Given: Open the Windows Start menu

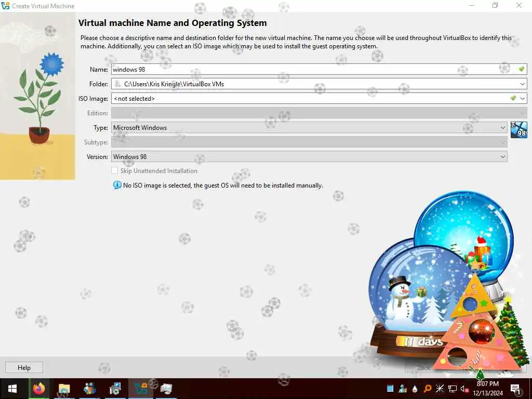Looking at the screenshot, I should click(x=12, y=389).
